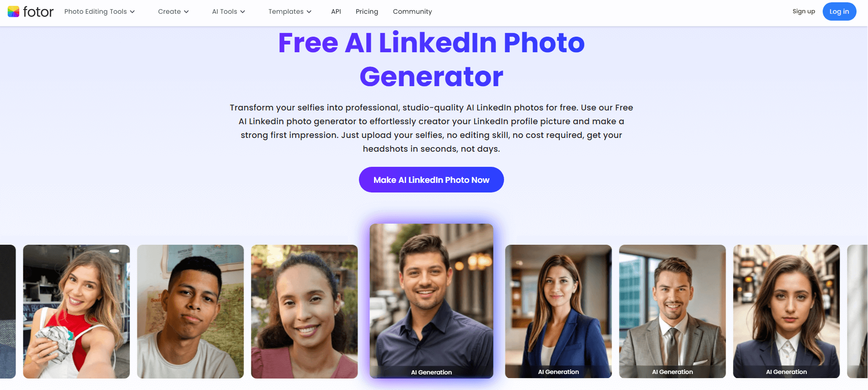The height and width of the screenshot is (390, 868).
Task: Click the Free AI LinkedIn Photo Generator heading
Action: [431, 60]
